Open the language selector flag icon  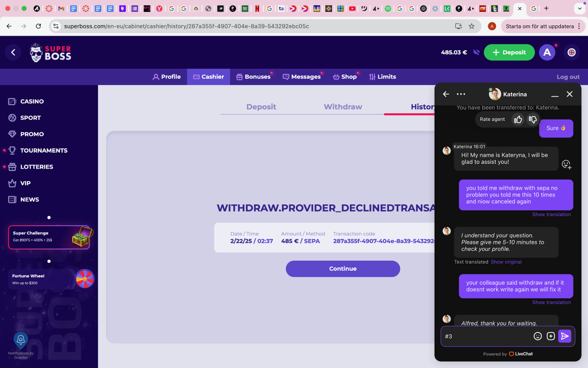[x=572, y=53]
